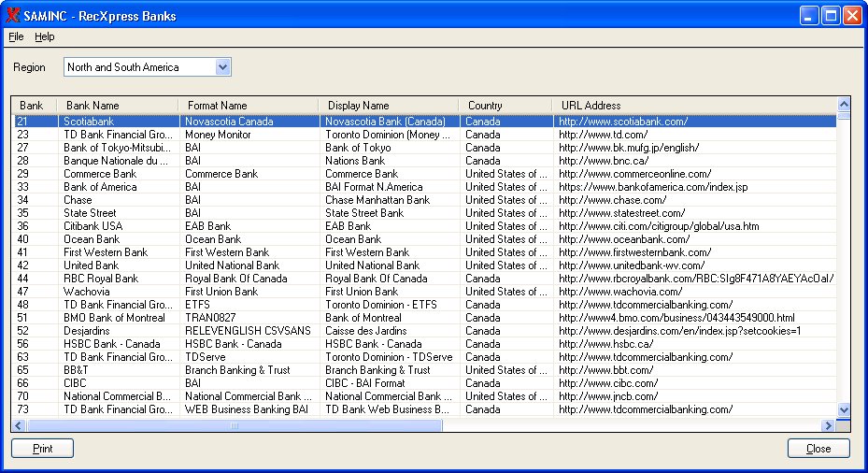Click the vertical scrollbar up arrow
The height and width of the screenshot is (473, 868).
pyautogui.click(x=844, y=104)
